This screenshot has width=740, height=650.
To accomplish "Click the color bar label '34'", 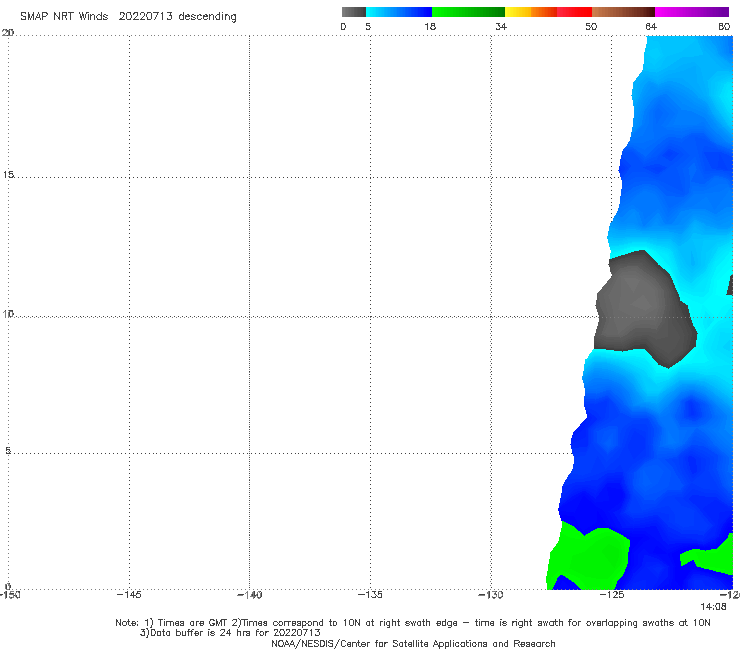I will pyautogui.click(x=501, y=26).
